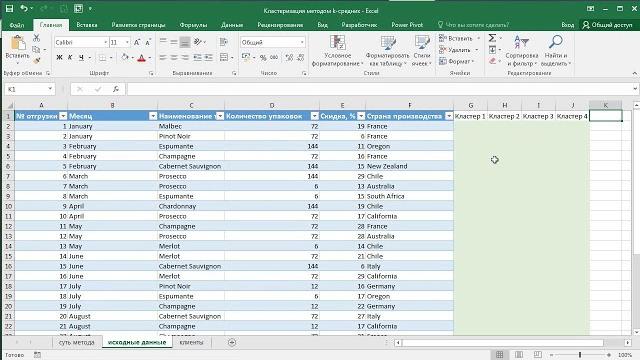Switch to Page Layout view in status bar

coord(519,355)
